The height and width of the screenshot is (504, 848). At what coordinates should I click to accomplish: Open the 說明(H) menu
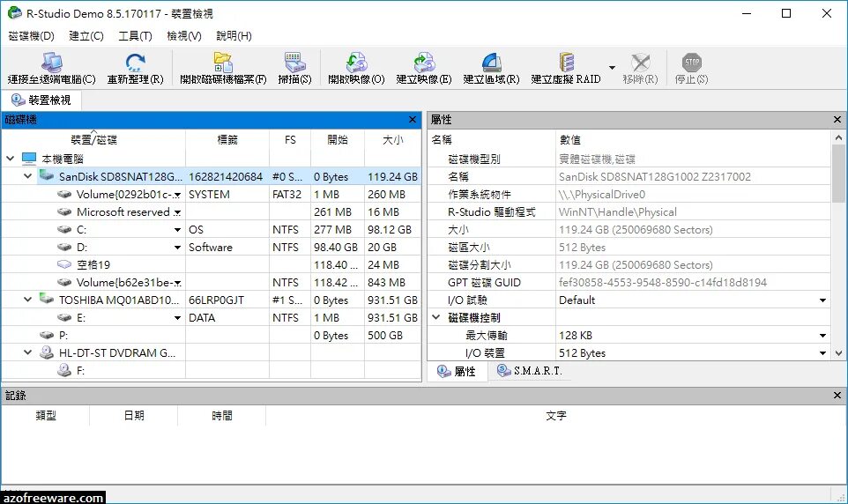(234, 36)
